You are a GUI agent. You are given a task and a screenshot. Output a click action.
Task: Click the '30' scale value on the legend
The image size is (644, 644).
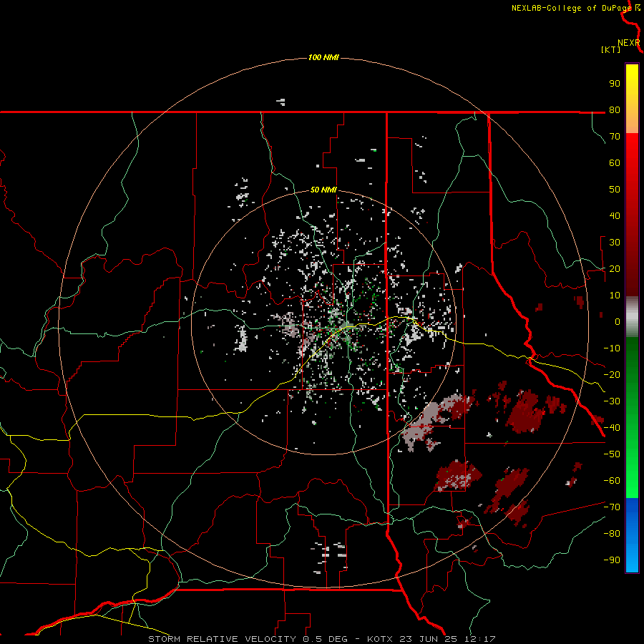[615, 243]
